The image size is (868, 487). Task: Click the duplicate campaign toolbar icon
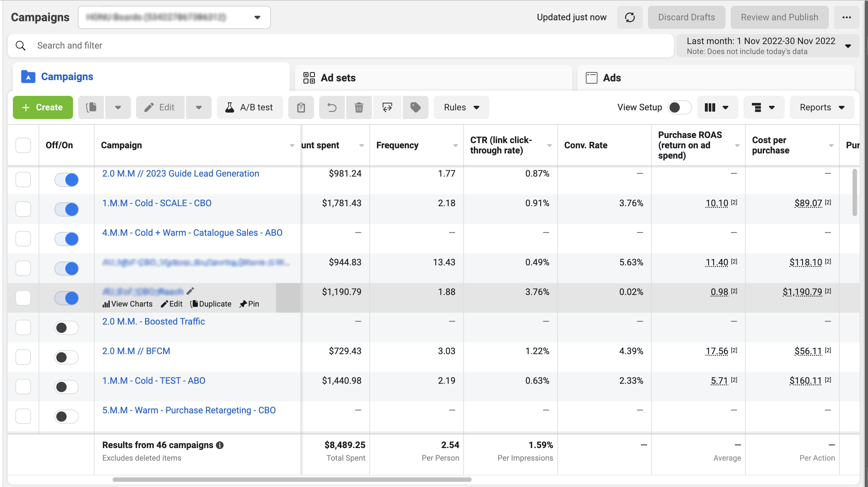point(91,107)
